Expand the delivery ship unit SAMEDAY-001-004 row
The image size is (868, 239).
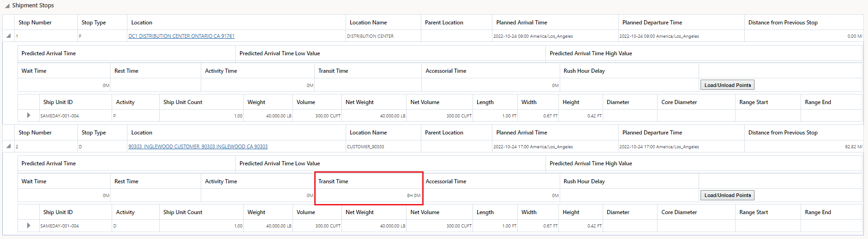(29, 226)
